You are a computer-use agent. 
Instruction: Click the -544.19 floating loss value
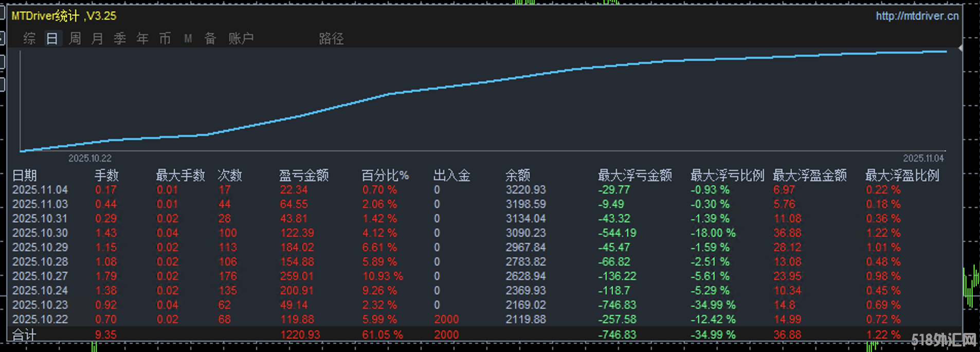coord(617,233)
